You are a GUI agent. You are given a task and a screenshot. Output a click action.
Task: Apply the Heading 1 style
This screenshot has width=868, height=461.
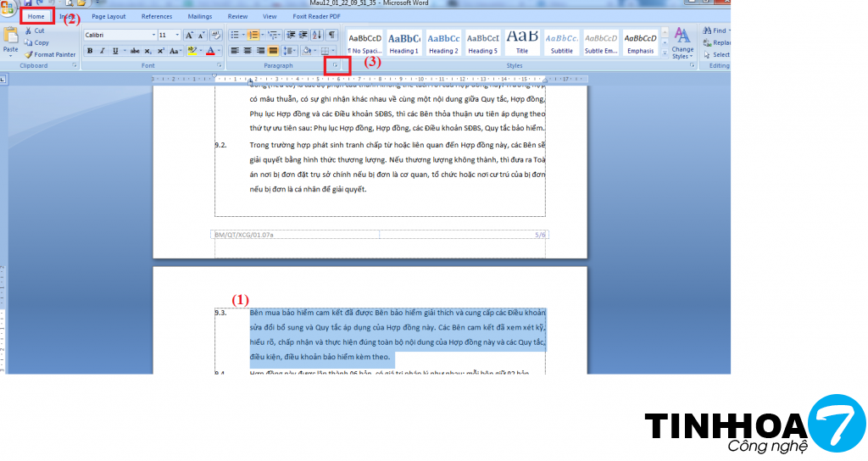point(403,42)
